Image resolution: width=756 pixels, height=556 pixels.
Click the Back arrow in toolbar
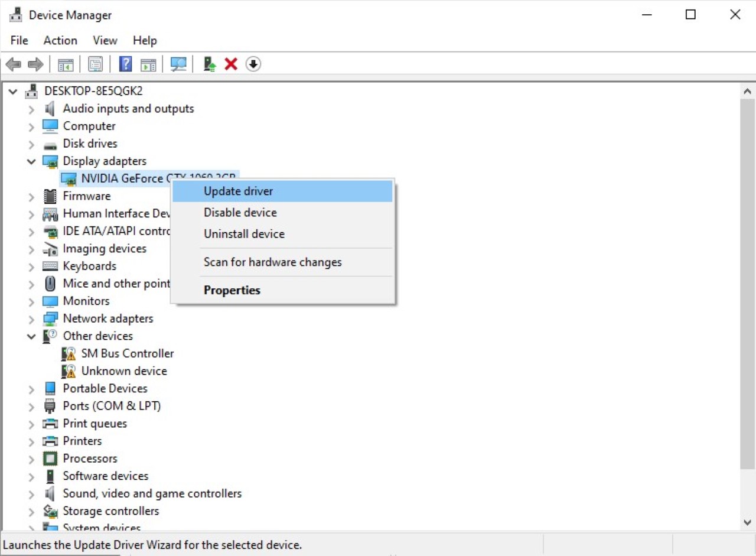point(14,64)
